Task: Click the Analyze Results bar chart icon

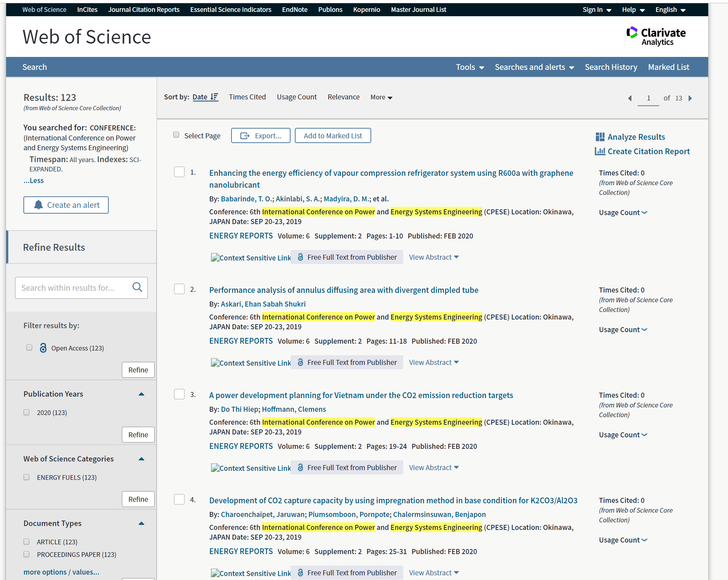Action: (600, 137)
